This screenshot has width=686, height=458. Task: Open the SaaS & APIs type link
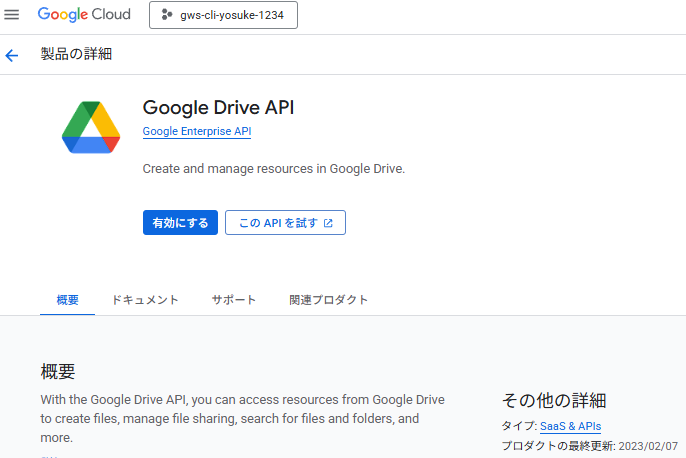570,426
